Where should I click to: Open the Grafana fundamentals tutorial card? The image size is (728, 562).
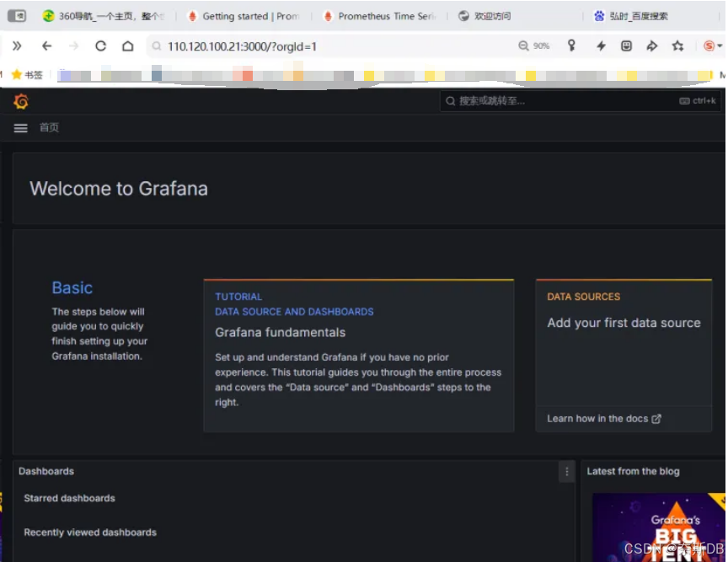click(x=359, y=356)
